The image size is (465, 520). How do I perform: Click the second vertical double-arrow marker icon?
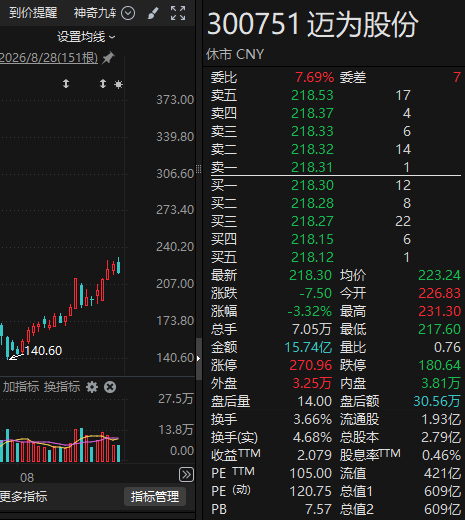click(103, 84)
